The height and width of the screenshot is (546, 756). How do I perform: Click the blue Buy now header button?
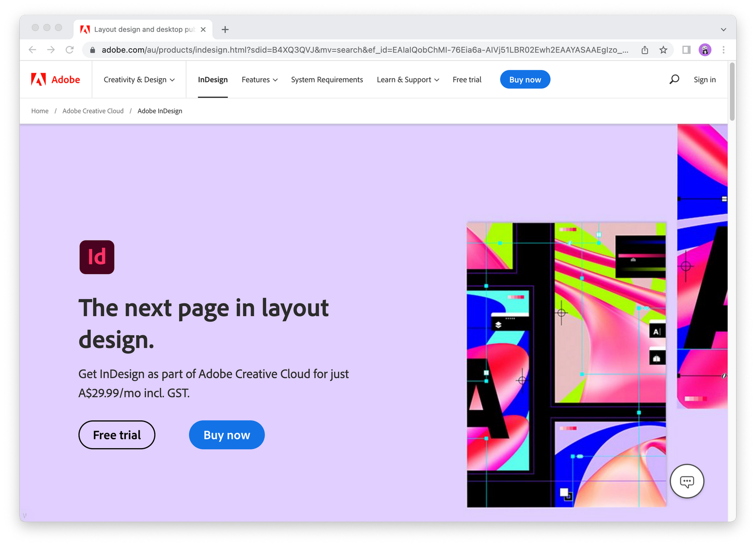click(525, 80)
